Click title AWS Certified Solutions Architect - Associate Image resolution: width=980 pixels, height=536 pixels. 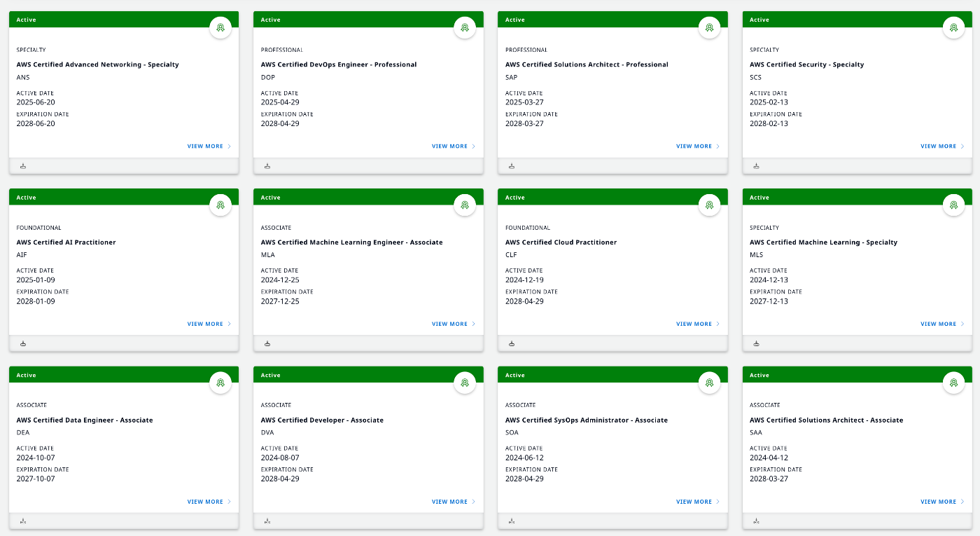[827, 420]
